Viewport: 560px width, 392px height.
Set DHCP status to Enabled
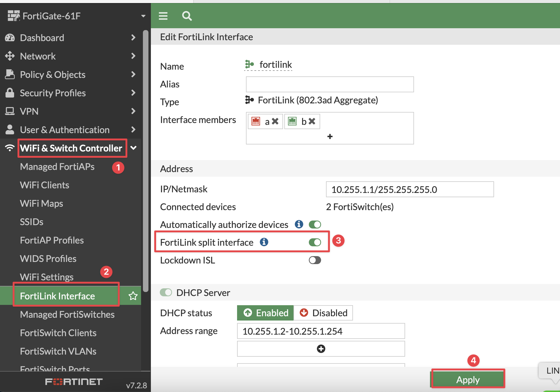tap(266, 313)
